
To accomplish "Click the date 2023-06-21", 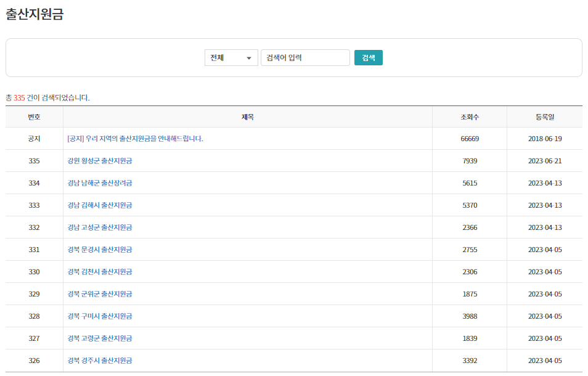I will click(545, 161).
